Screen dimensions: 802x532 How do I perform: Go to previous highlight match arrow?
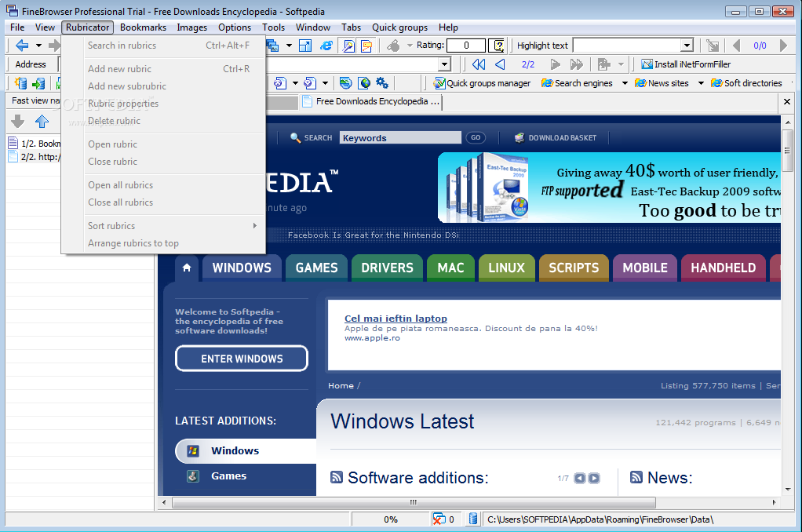click(737, 46)
